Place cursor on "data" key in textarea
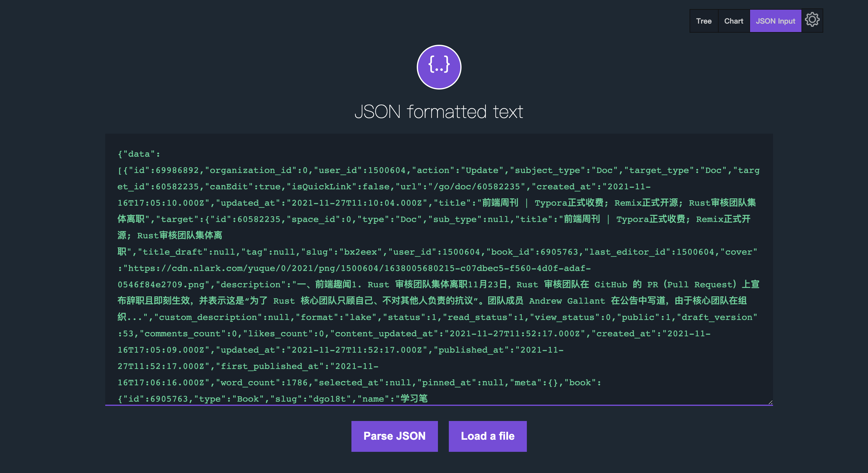This screenshot has height=473, width=868. [139, 154]
